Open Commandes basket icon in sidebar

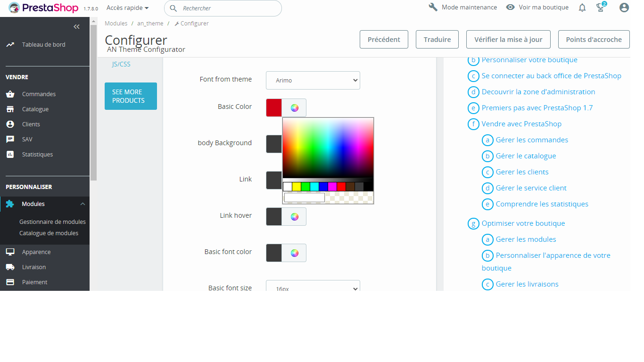10,94
